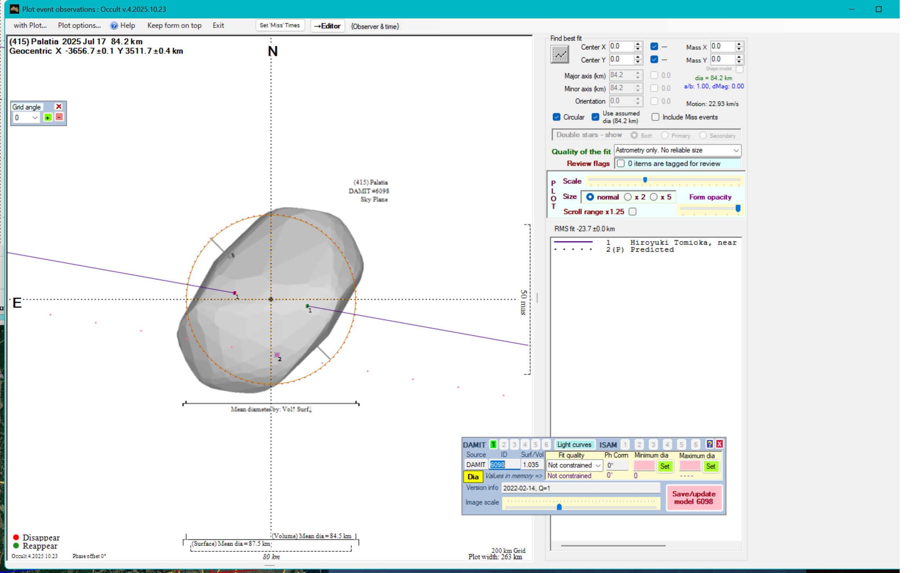Image resolution: width=924 pixels, height=573 pixels.
Task: Open DAMIT panel help question mark
Action: point(709,444)
